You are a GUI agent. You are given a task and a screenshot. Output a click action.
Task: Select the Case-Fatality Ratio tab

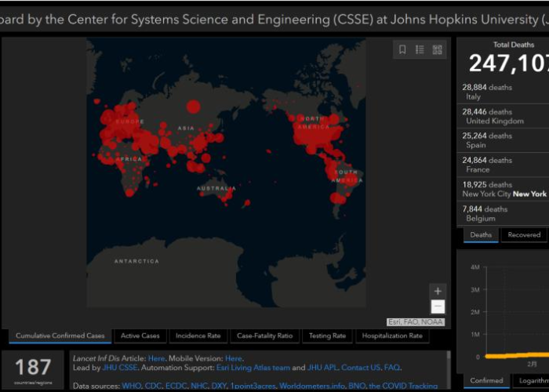tap(265, 336)
